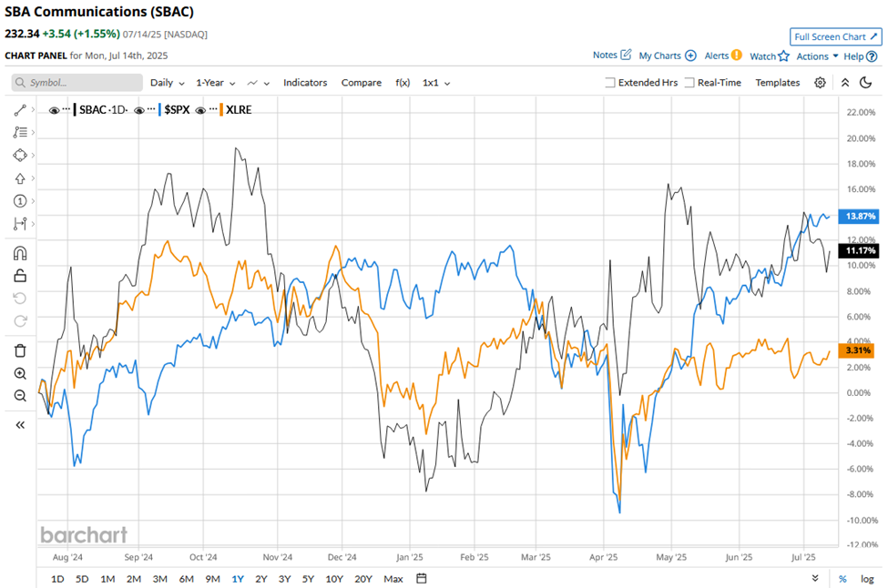The height and width of the screenshot is (588, 888).
Task: Select the price measure tool
Action: point(20,224)
